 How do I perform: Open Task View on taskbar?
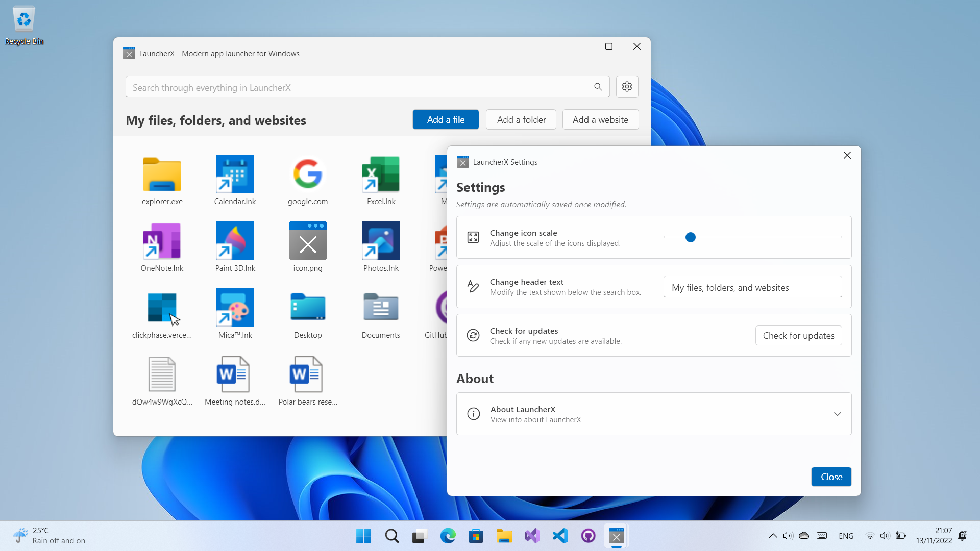(x=420, y=536)
